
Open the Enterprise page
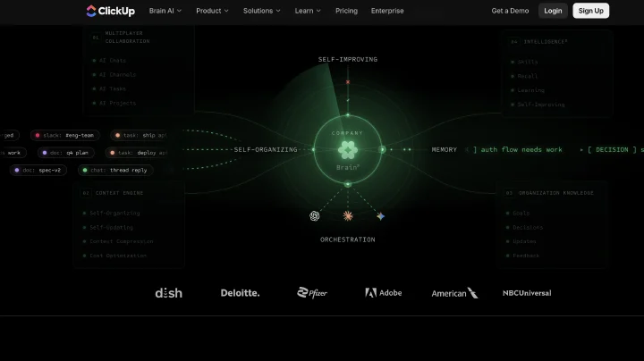point(387,11)
